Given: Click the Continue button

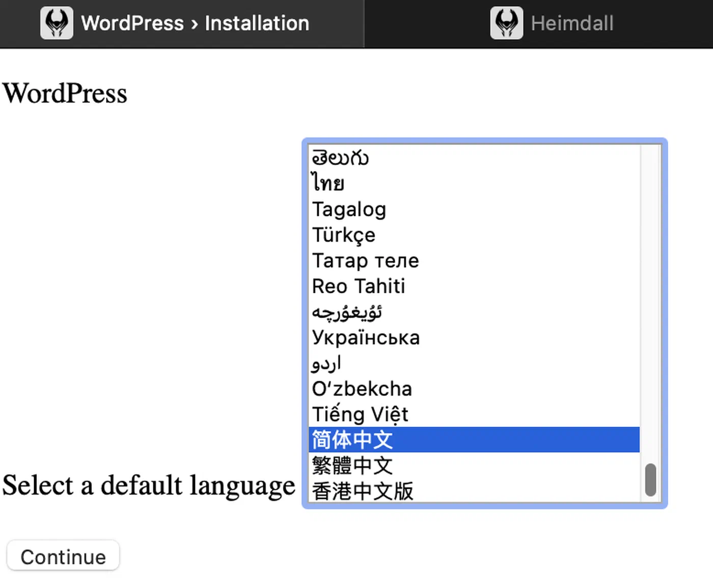Looking at the screenshot, I should coord(63,556).
